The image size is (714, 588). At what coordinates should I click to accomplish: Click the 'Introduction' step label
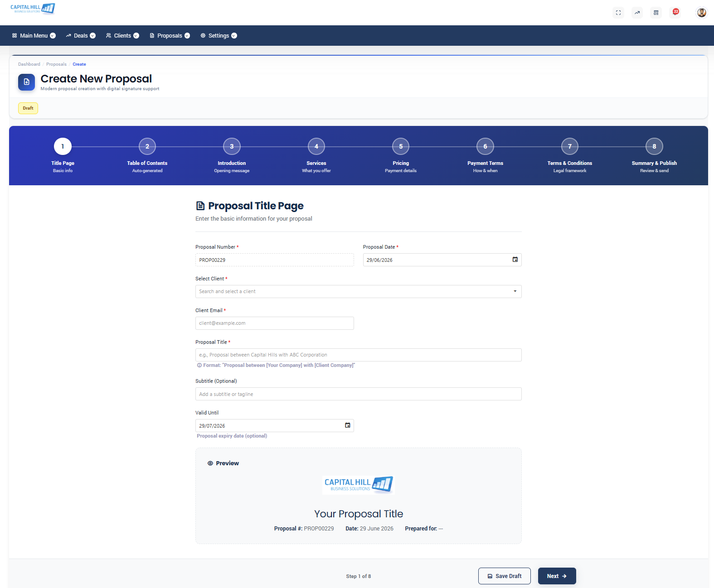click(232, 163)
